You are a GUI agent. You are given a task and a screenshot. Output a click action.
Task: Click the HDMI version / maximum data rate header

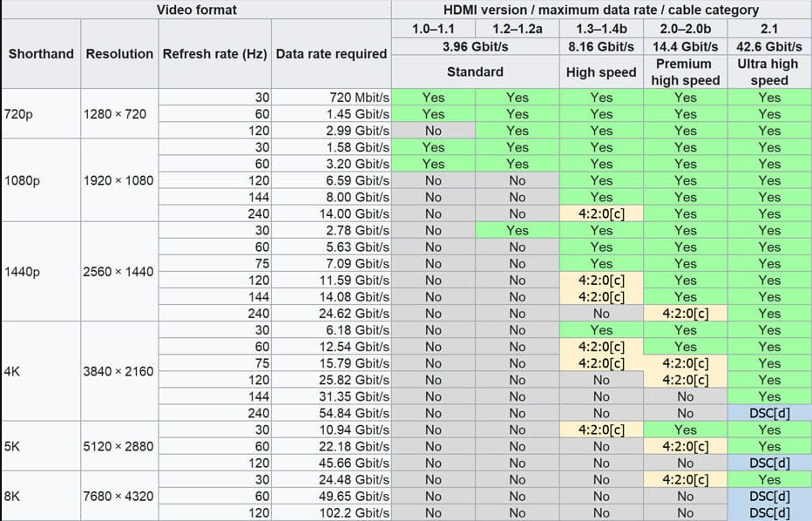tap(601, 10)
